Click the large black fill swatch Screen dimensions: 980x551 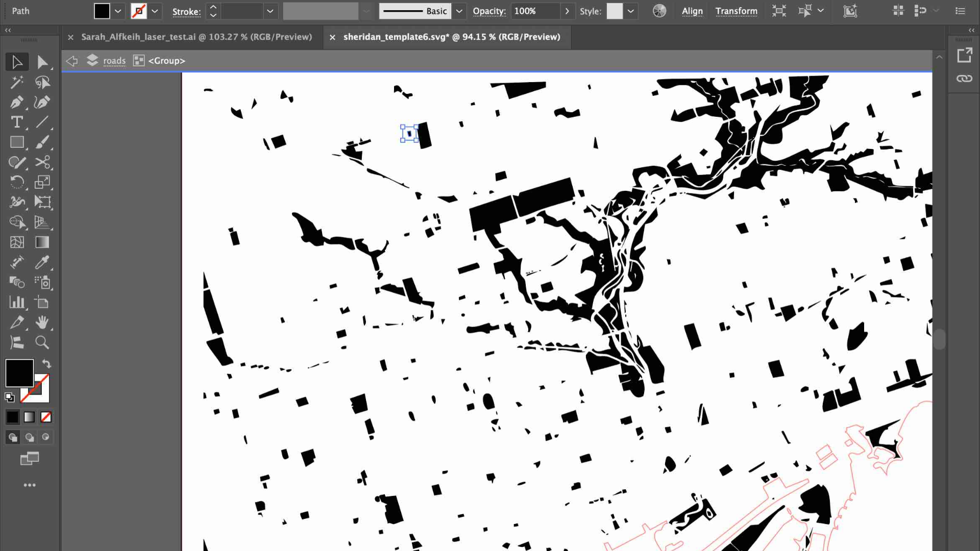click(19, 373)
